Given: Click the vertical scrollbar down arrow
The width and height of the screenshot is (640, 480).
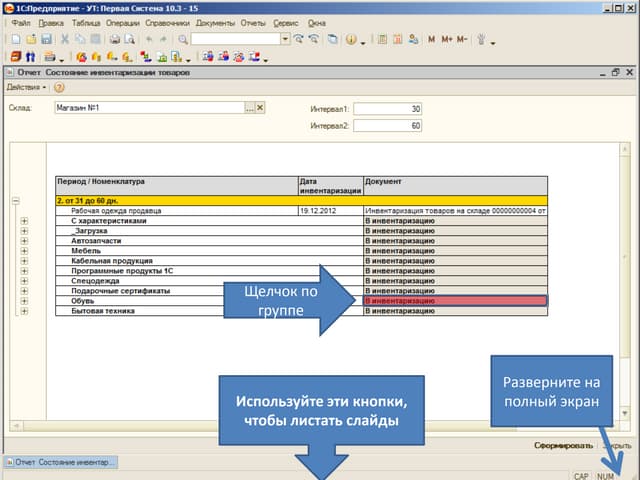Looking at the screenshot, I should pyautogui.click(x=624, y=413).
